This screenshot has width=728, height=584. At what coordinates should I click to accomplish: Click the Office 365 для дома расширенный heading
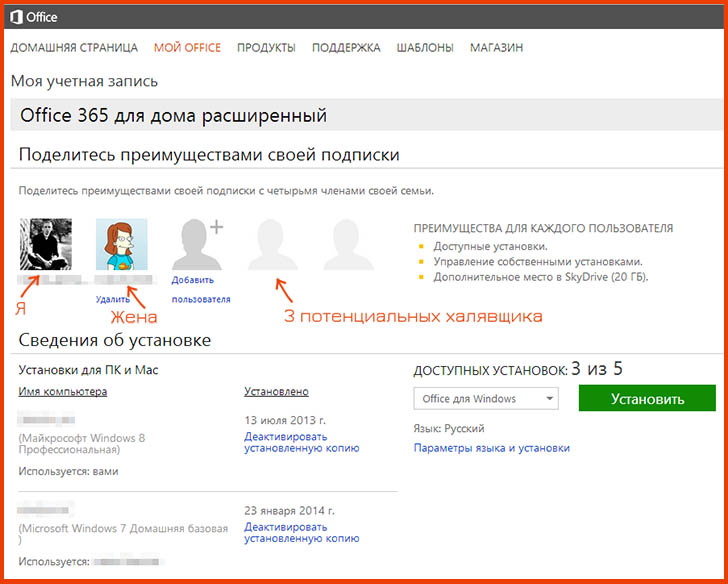tap(174, 115)
